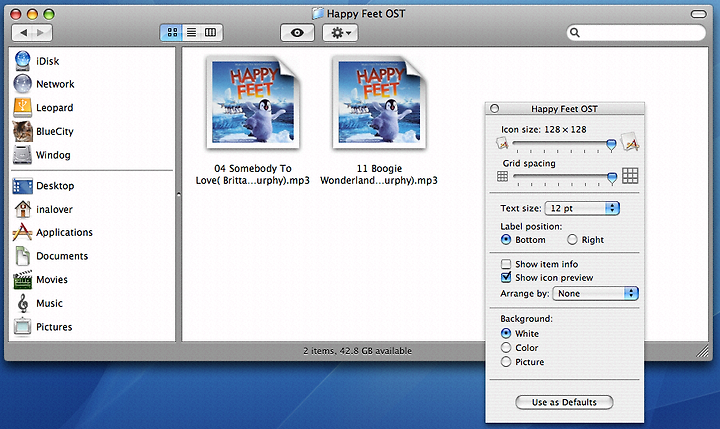
Task: Select 11 Boogie Wonderland mp3 thumbnail
Action: click(x=379, y=103)
